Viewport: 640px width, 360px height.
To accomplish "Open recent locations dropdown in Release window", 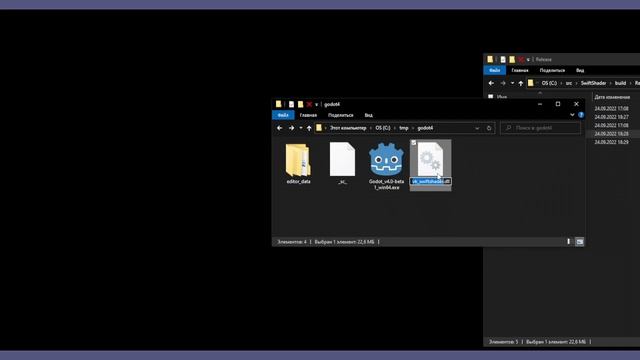I will (512, 83).
